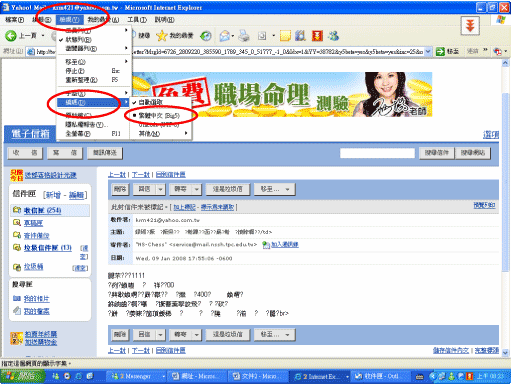Open the 工具(T) menu in menu bar
The width and height of the screenshot is (511, 384).
coord(137,20)
